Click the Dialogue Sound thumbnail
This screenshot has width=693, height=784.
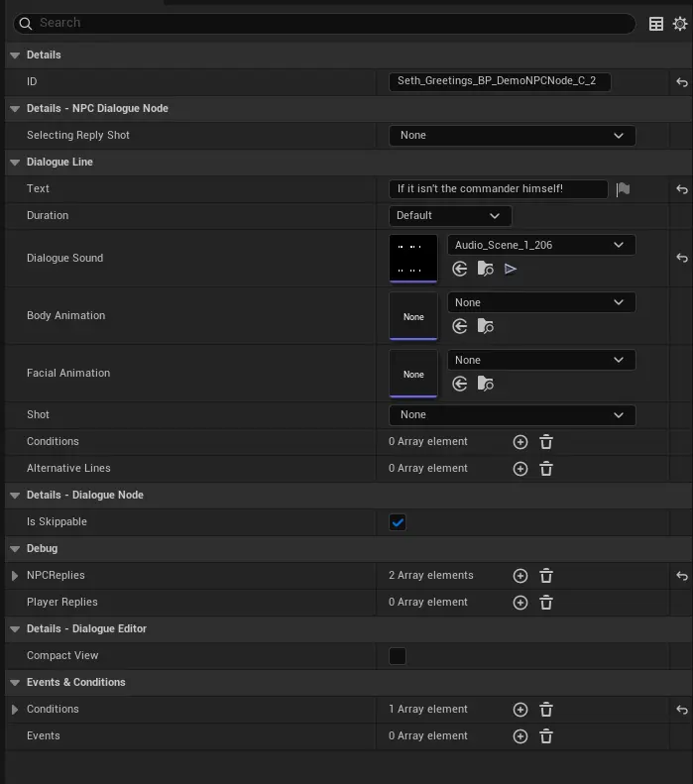pos(413,259)
